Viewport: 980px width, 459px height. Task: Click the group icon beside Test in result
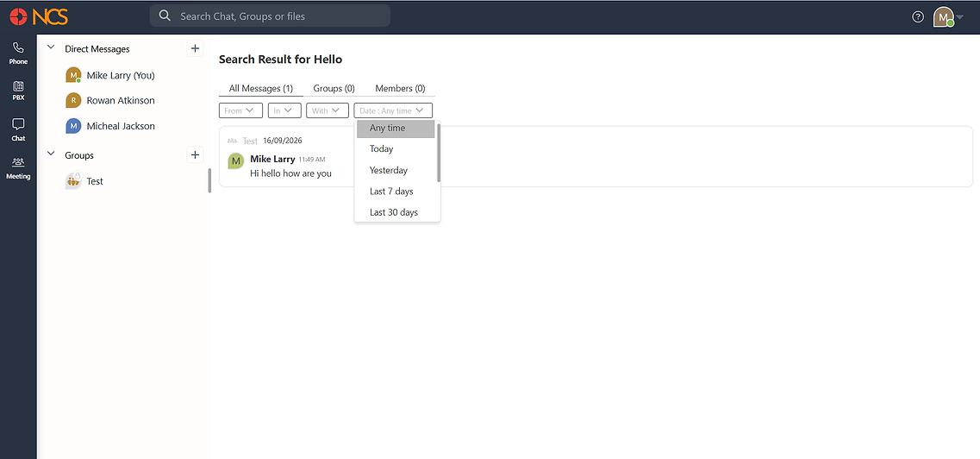233,141
